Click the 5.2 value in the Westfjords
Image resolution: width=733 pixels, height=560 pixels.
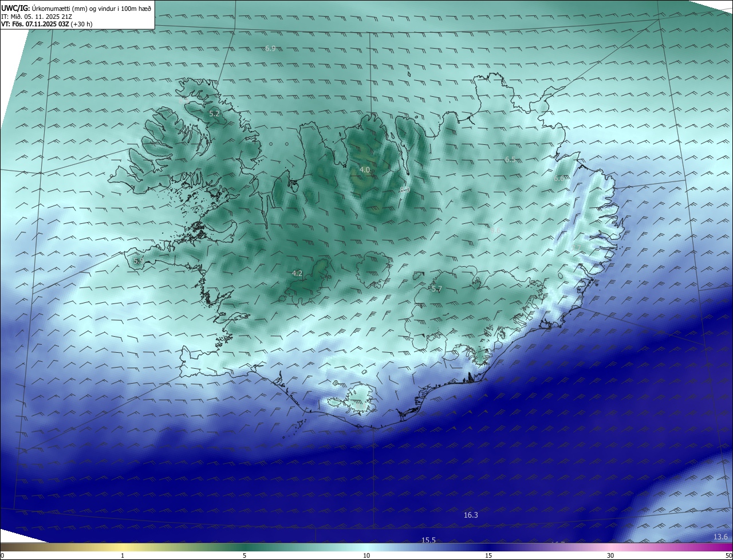214,114
